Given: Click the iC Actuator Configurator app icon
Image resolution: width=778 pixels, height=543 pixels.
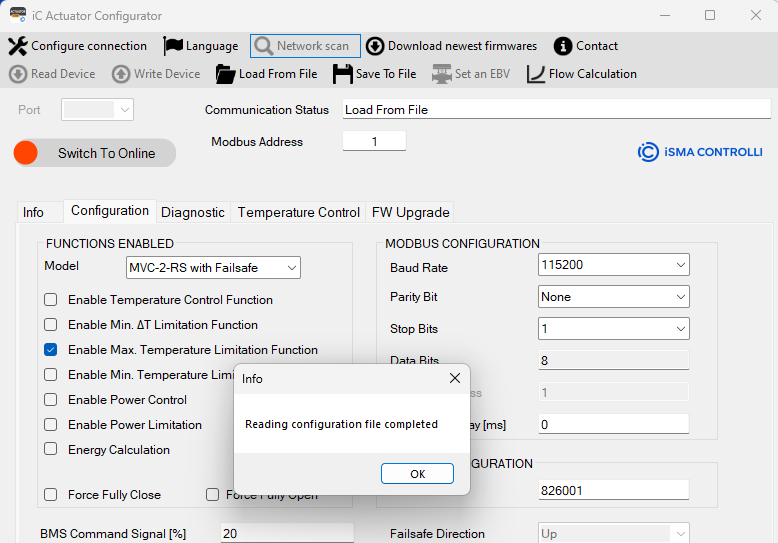Looking at the screenshot, I should click(18, 15).
